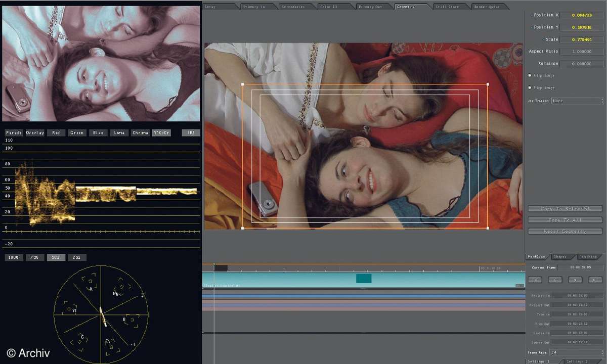Edit the Project In timecode field

[x=577, y=295]
